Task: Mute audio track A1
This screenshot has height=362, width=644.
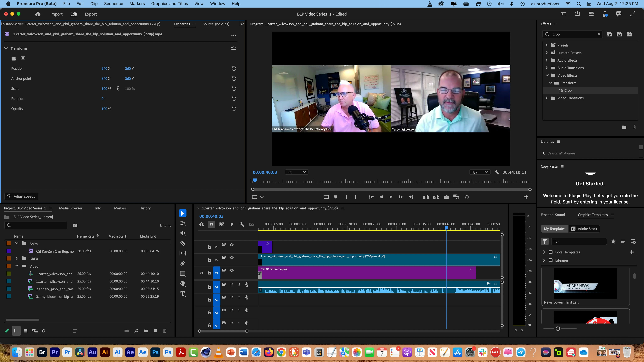Action: (231, 284)
